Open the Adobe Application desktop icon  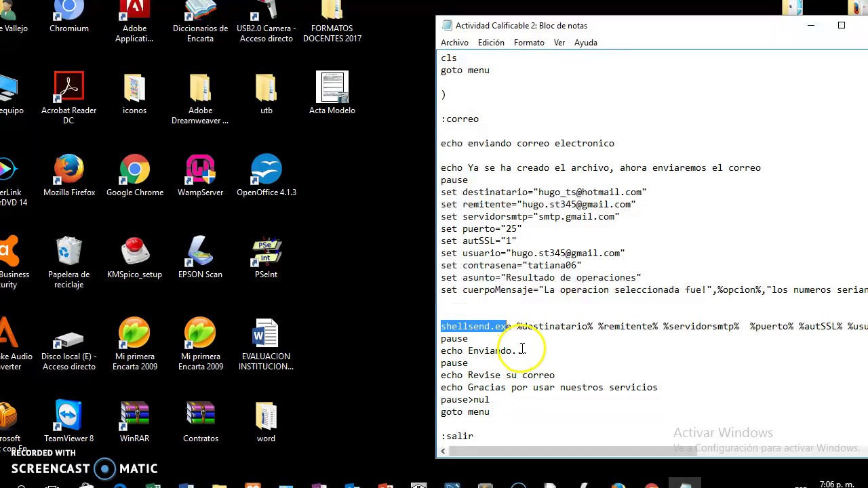tap(134, 20)
